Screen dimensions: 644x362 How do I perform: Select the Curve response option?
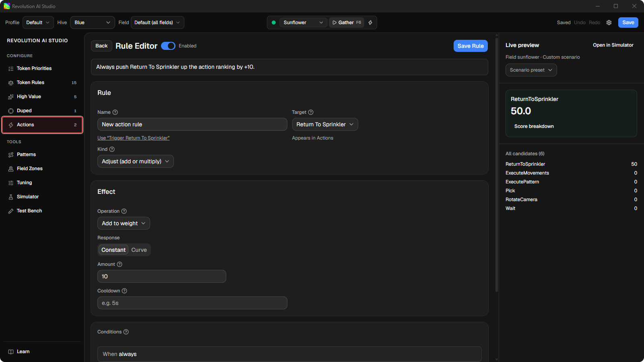point(139,250)
